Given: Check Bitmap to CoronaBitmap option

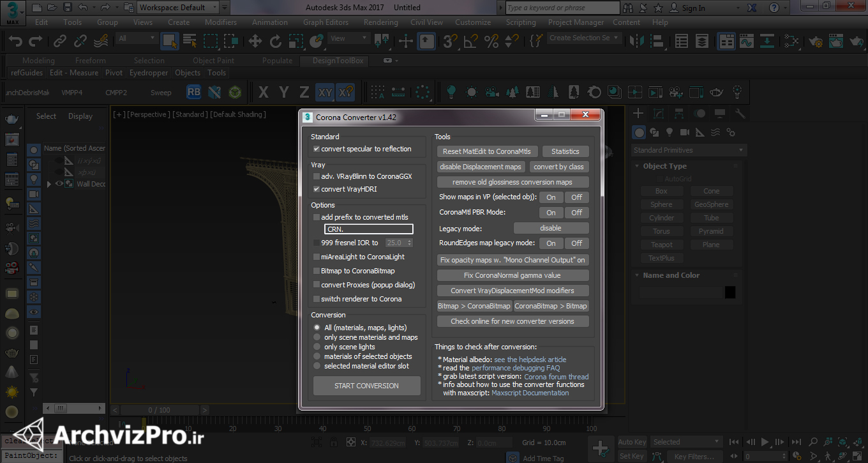Looking at the screenshot, I should [x=317, y=271].
